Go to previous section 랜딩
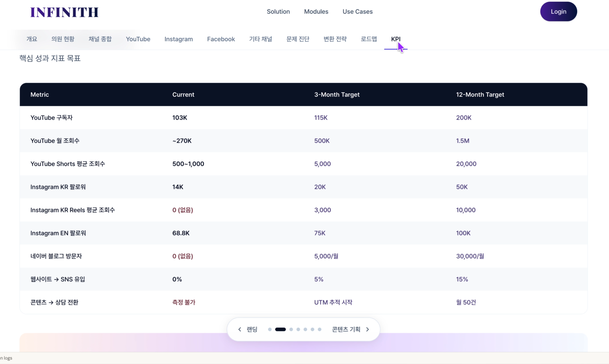The image size is (609, 364). click(252, 329)
